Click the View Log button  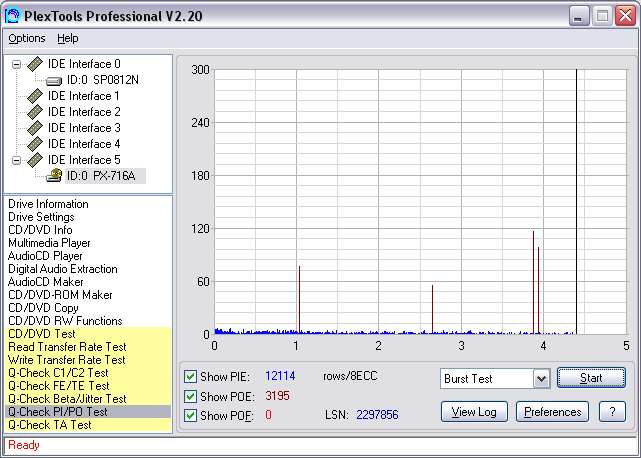(x=474, y=412)
